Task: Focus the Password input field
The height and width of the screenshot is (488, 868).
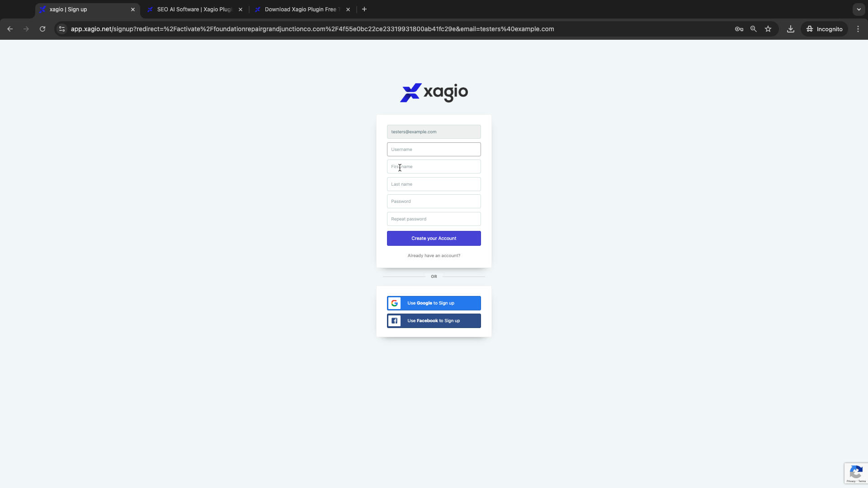Action: (434, 202)
